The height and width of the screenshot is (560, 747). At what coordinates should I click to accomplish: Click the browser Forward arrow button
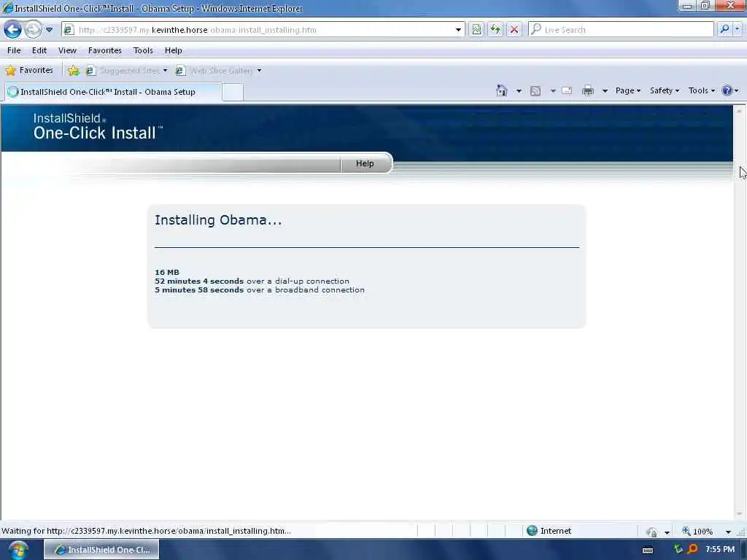(33, 29)
